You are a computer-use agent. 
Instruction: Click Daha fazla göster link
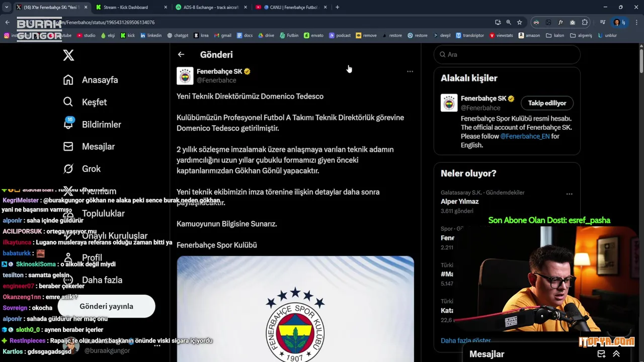click(x=465, y=340)
